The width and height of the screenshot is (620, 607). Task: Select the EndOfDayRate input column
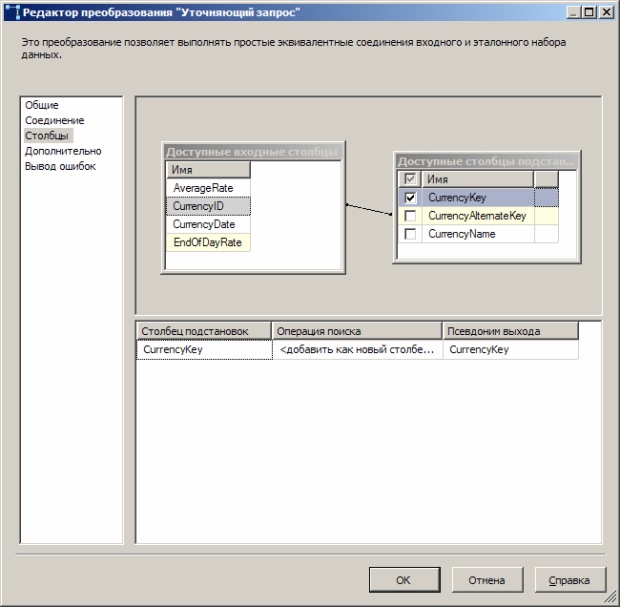208,242
